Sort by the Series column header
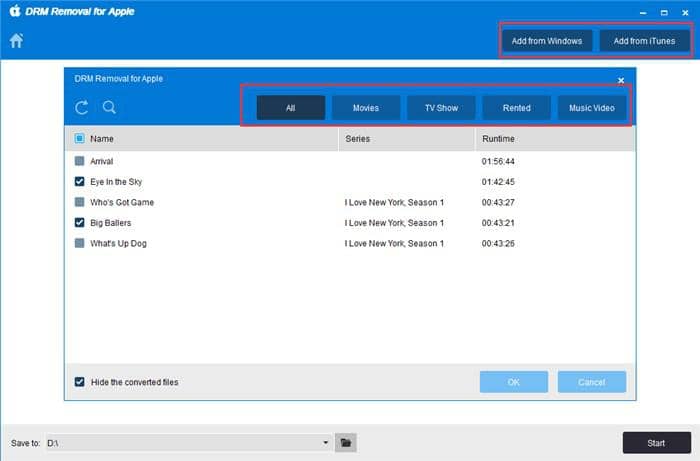Screen dimensions: 700x461 (358, 139)
